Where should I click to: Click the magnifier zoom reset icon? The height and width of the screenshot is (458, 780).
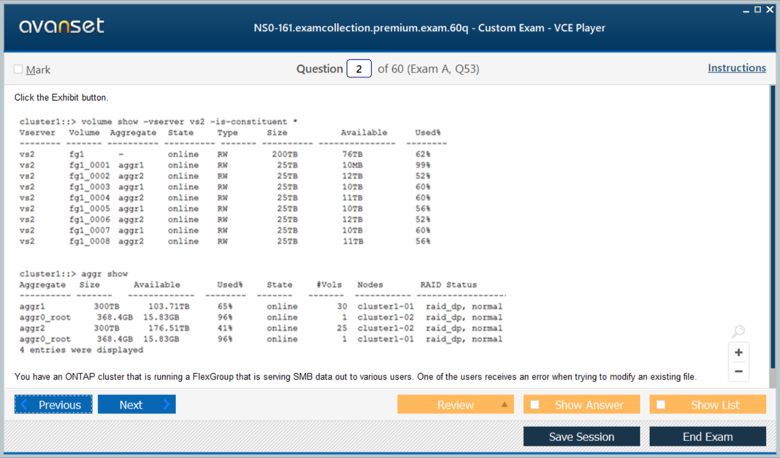tap(738, 331)
